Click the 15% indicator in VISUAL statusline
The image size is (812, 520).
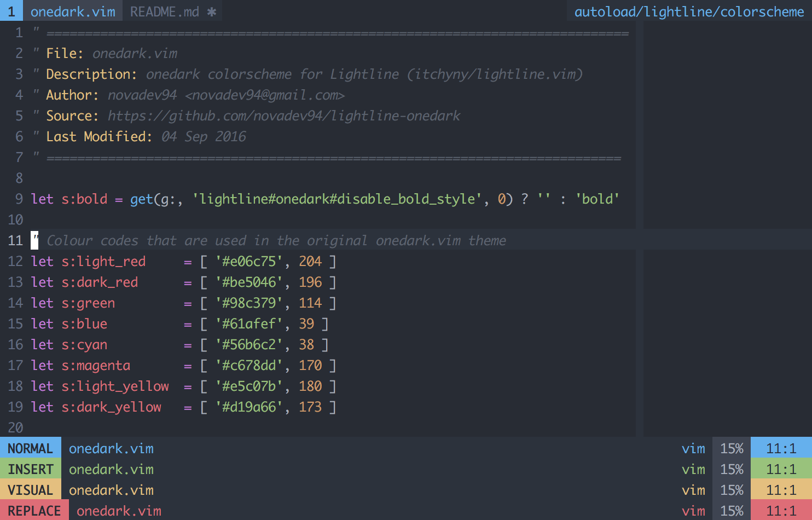click(x=732, y=490)
